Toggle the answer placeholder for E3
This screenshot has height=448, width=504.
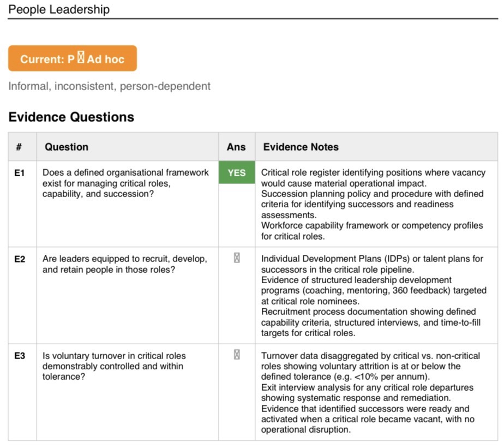tap(237, 354)
